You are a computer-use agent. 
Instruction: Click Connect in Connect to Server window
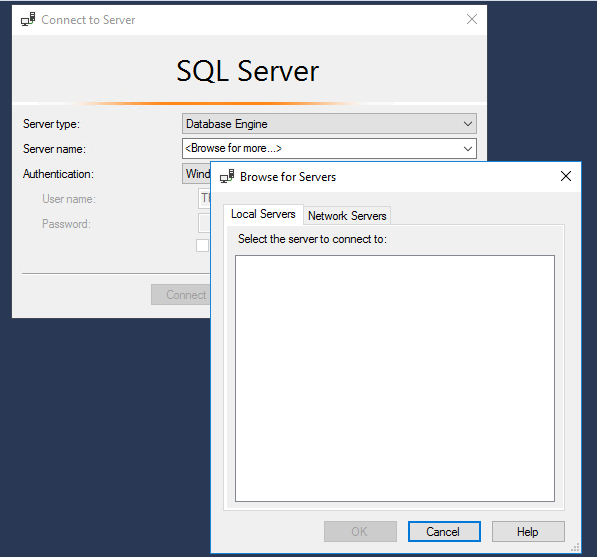tap(181, 295)
